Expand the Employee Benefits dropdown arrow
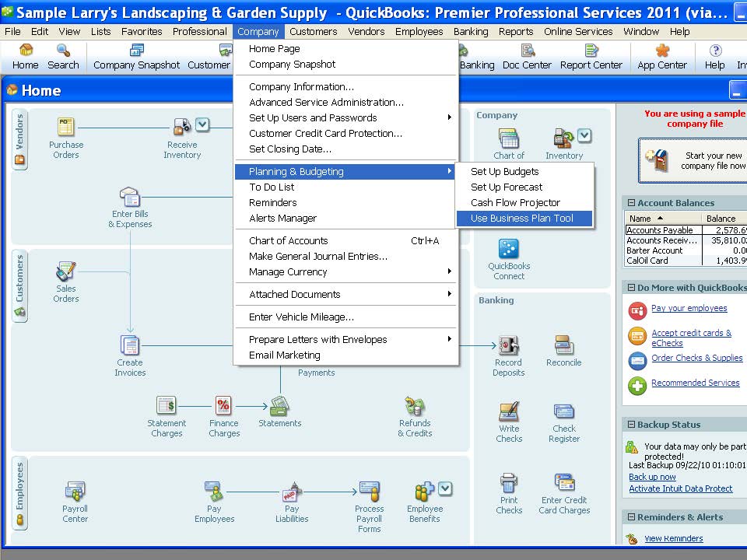The image size is (747, 560). (x=445, y=488)
